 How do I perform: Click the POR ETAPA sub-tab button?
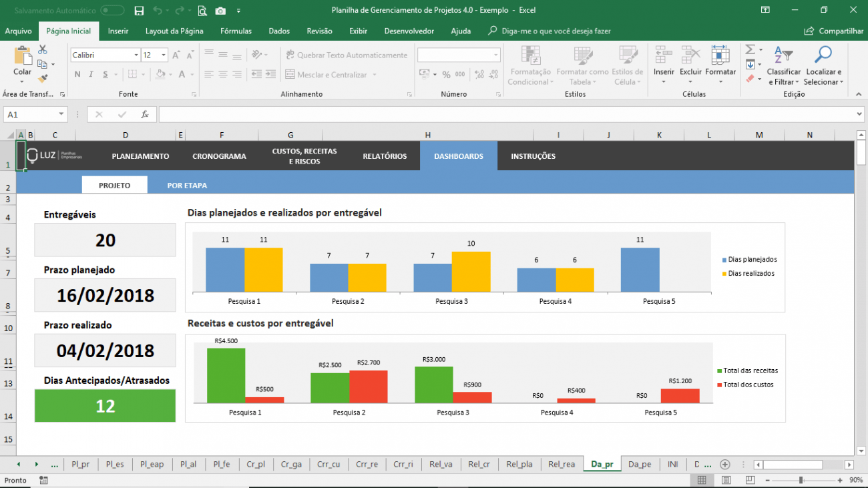pos(187,186)
